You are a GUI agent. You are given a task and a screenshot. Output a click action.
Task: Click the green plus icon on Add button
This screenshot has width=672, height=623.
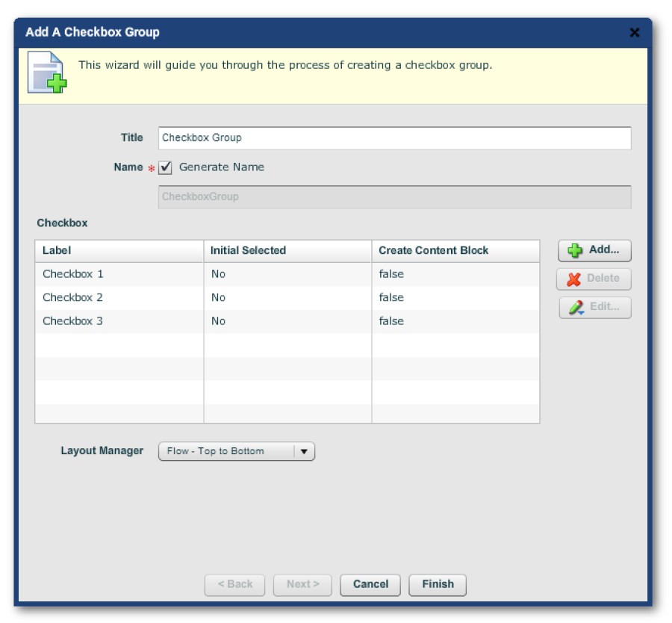(575, 250)
